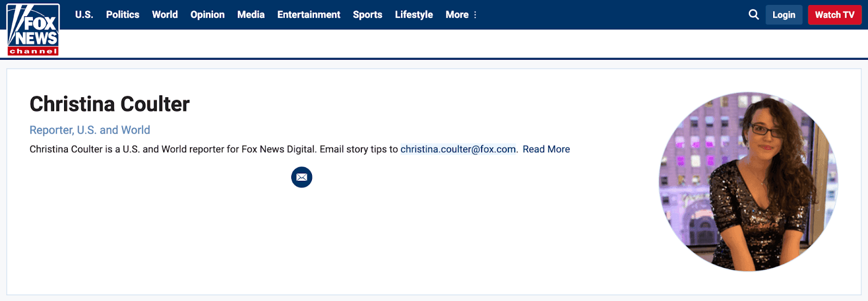The width and height of the screenshot is (868, 301).
Task: Navigate to the Media section
Action: (x=251, y=15)
